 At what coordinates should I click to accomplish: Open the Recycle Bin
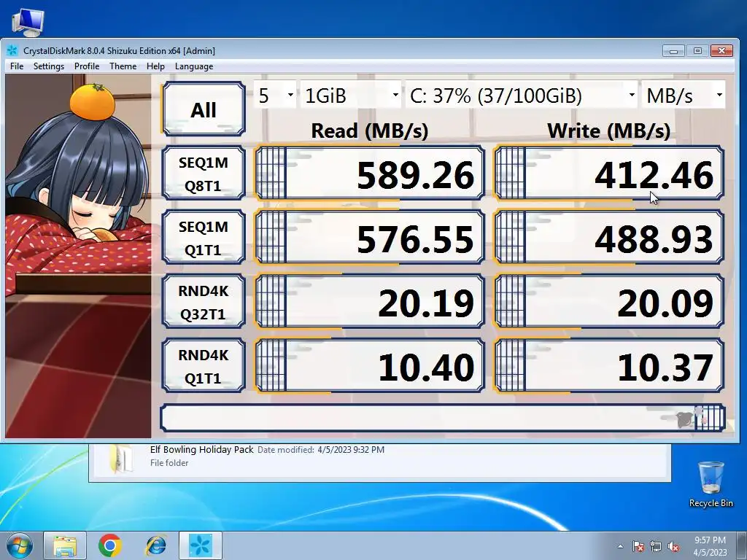tap(711, 485)
